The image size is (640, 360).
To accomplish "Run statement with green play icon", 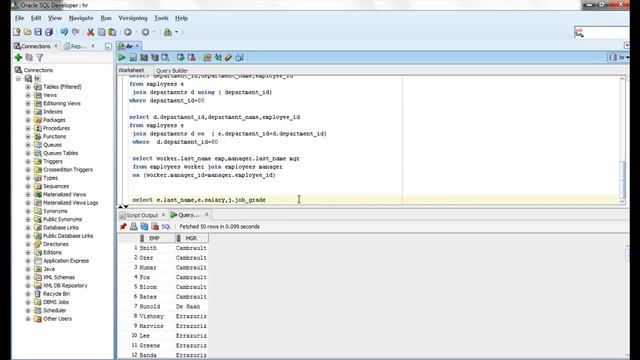I will click(x=122, y=58).
